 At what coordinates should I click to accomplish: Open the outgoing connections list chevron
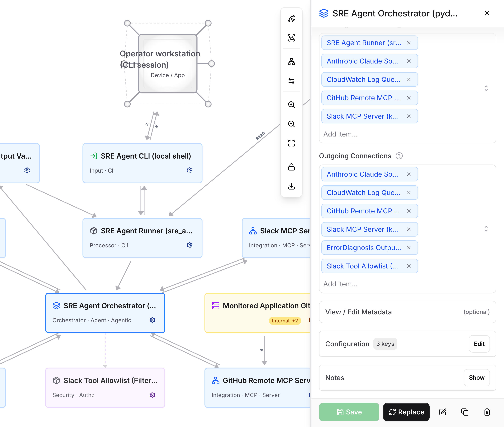486,229
